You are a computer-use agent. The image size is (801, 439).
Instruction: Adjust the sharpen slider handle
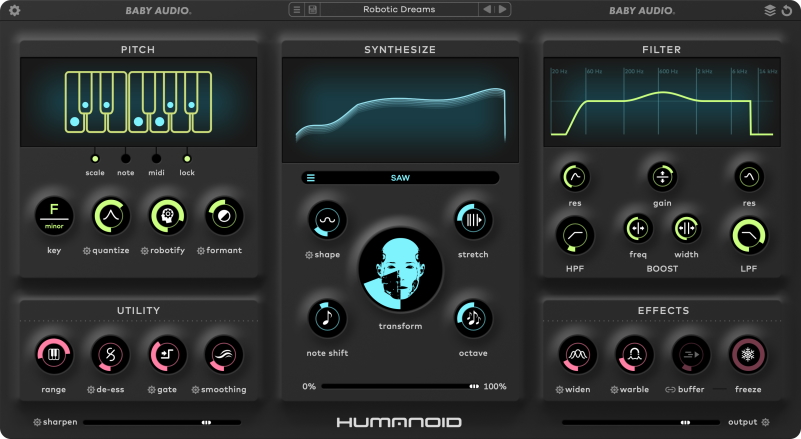pyautogui.click(x=206, y=423)
